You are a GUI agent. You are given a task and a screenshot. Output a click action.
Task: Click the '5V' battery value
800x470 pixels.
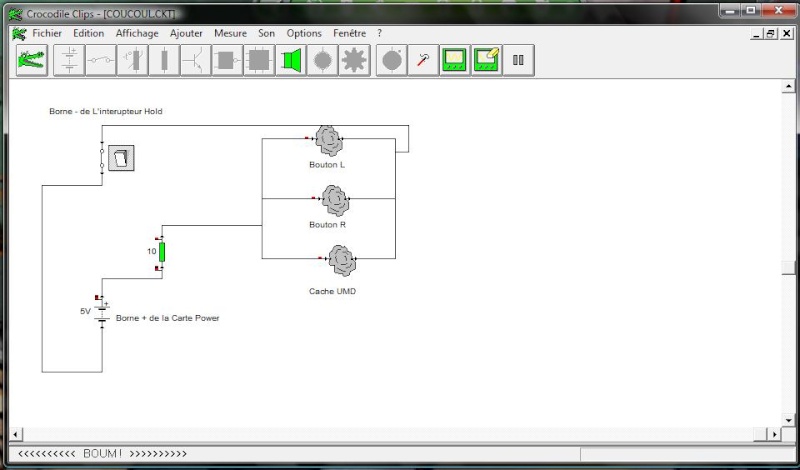point(85,311)
